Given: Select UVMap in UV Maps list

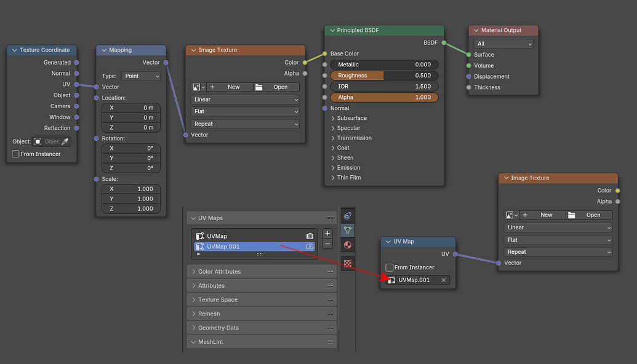Looking at the screenshot, I should (x=254, y=235).
